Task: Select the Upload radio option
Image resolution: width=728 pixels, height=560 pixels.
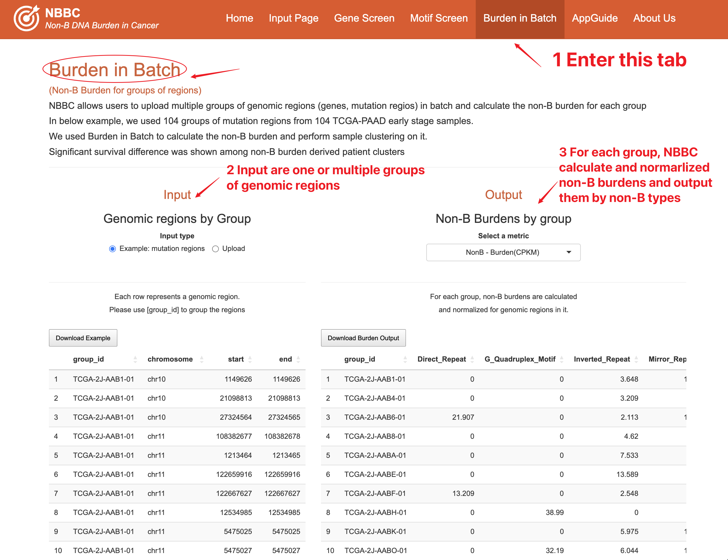Action: coord(215,249)
